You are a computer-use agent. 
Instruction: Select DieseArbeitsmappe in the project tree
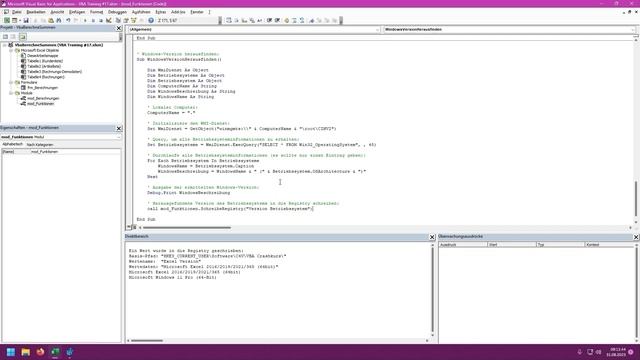42,56
